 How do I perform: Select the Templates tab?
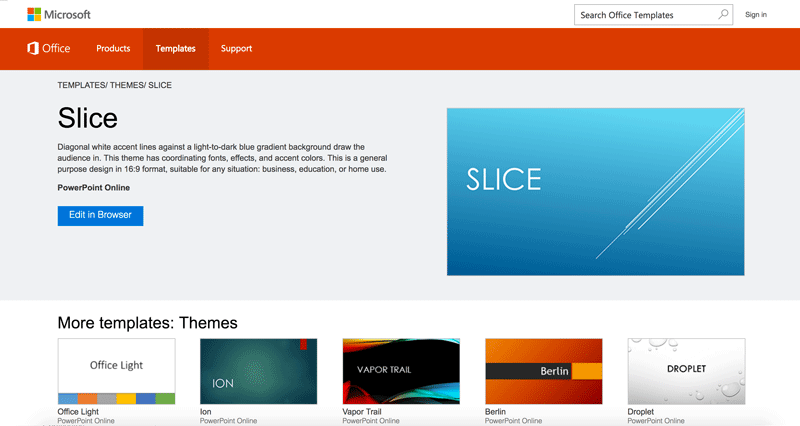176,49
